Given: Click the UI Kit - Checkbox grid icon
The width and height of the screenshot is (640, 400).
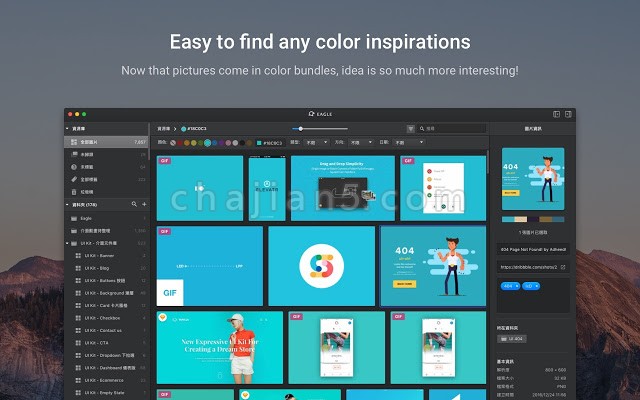Looking at the screenshot, I should click(78, 318).
